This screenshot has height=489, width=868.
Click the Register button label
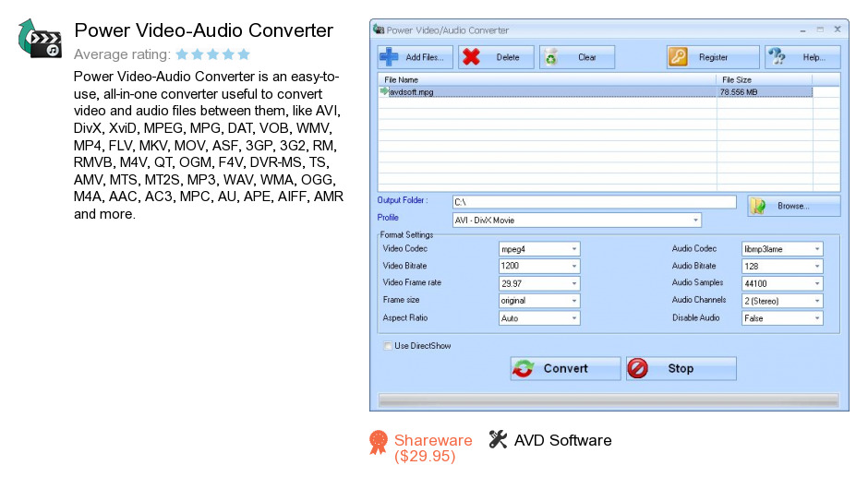tap(713, 57)
